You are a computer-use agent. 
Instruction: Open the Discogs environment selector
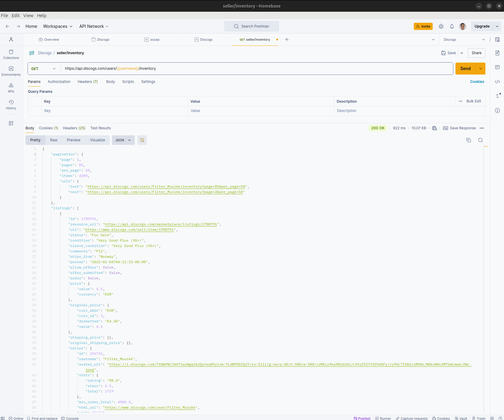click(464, 40)
